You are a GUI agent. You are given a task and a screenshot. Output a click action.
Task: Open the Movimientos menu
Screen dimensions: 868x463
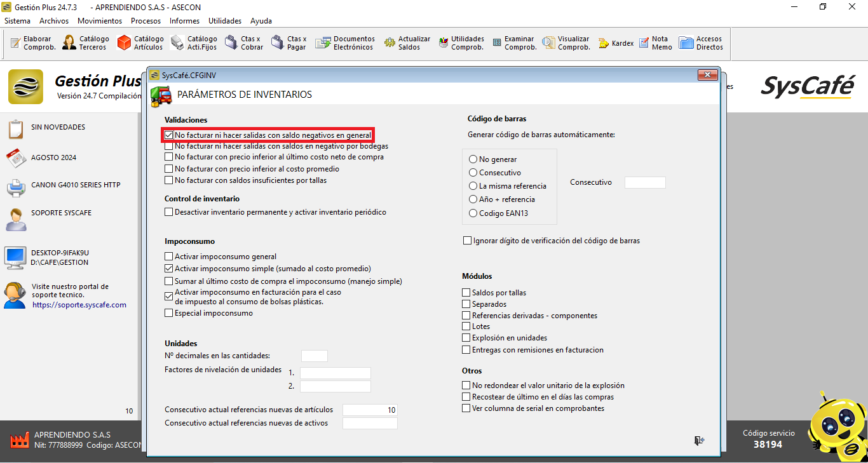(x=100, y=21)
